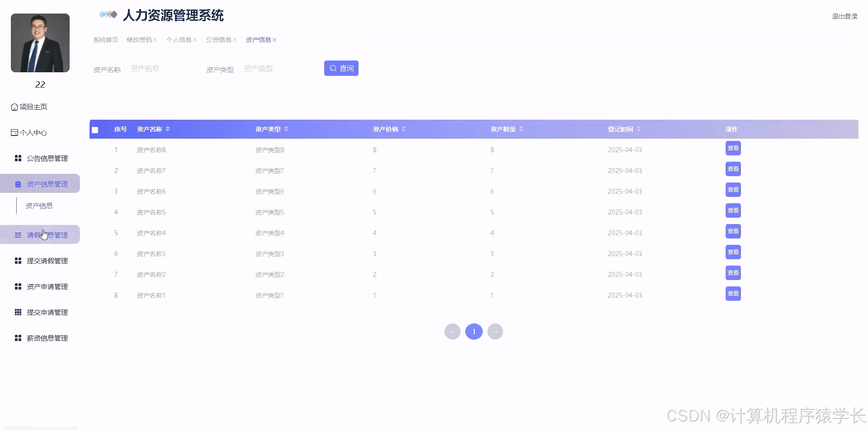868x430 pixels.
Task: Open 薪资信息管理 via its sidebar icon
Action: 18,338
